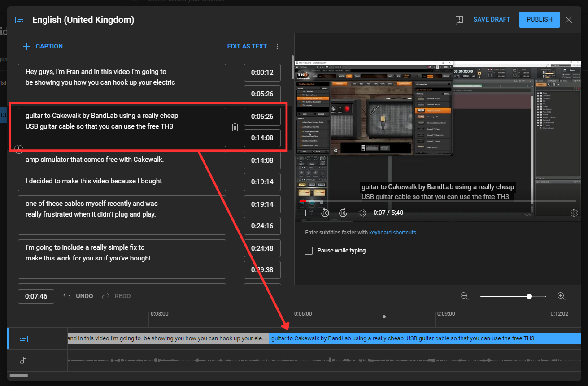Open the keyboard shortcuts link

pyautogui.click(x=393, y=233)
